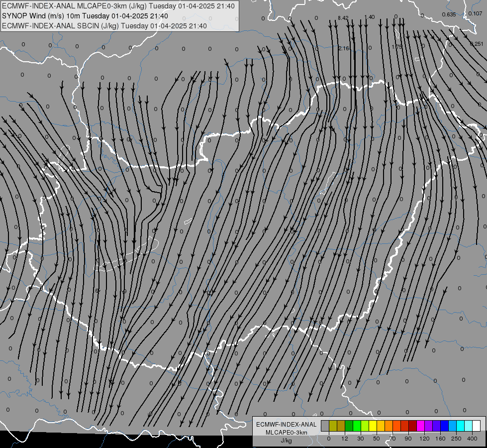
Task: Click the magenta legend swatch
Action: point(420,426)
